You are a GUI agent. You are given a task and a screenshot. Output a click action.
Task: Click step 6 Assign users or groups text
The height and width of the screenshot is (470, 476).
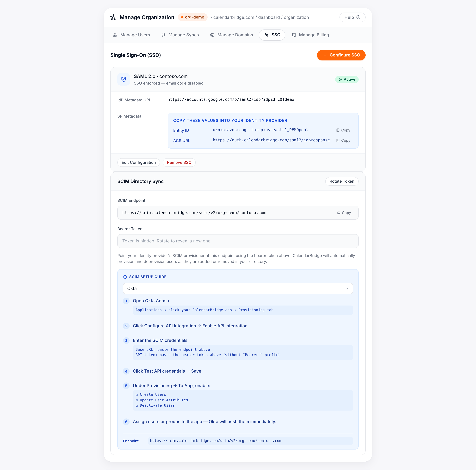204,422
